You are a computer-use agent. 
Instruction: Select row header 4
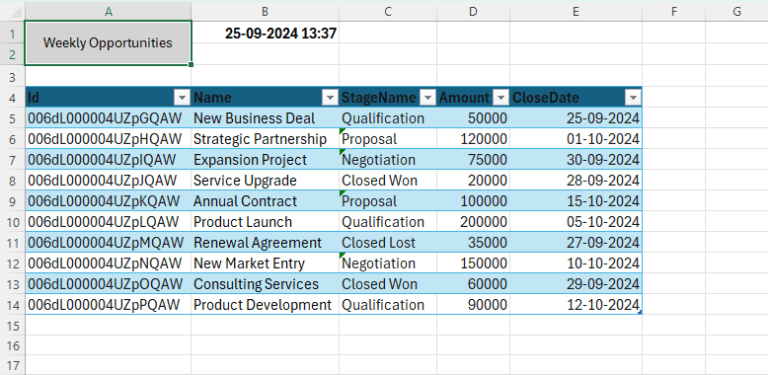coord(13,97)
